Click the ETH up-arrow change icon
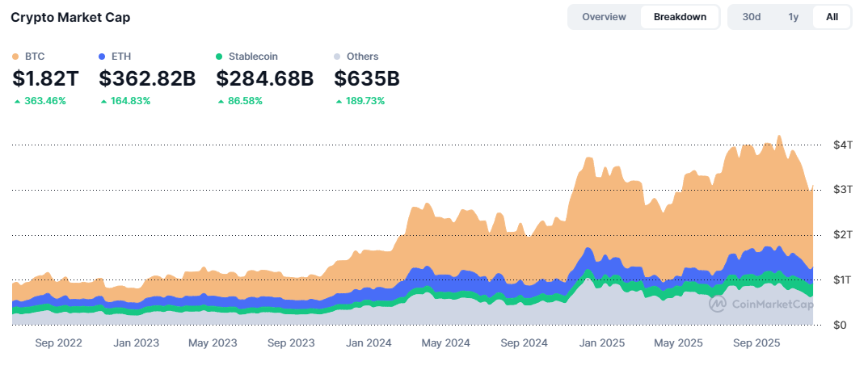This screenshot has width=868, height=374. (x=103, y=102)
